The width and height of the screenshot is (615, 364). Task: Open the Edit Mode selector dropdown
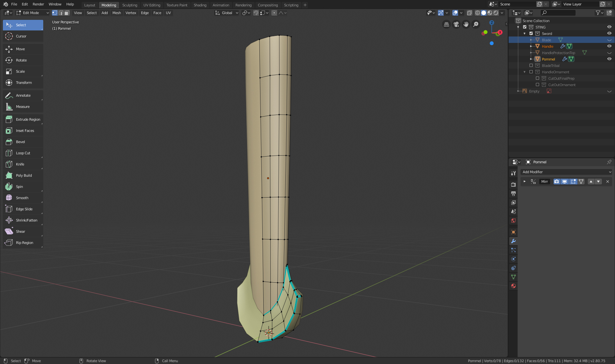32,13
